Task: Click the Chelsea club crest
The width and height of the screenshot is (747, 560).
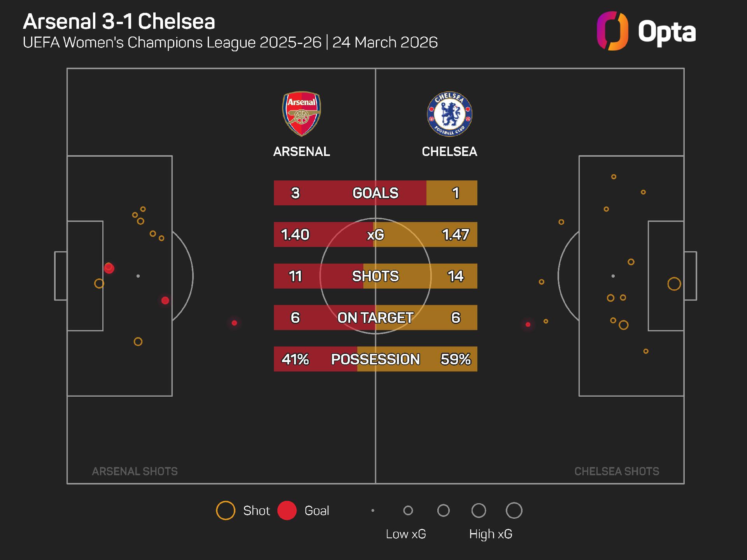Action: (449, 114)
